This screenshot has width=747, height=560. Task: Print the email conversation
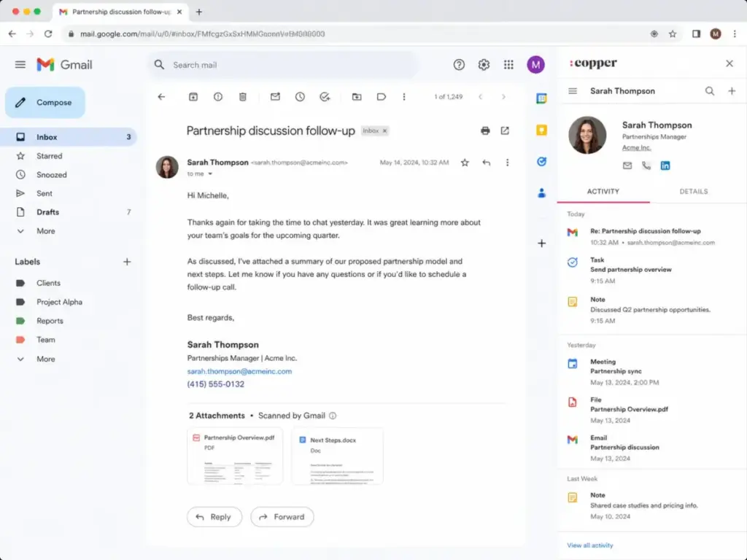pyautogui.click(x=485, y=131)
